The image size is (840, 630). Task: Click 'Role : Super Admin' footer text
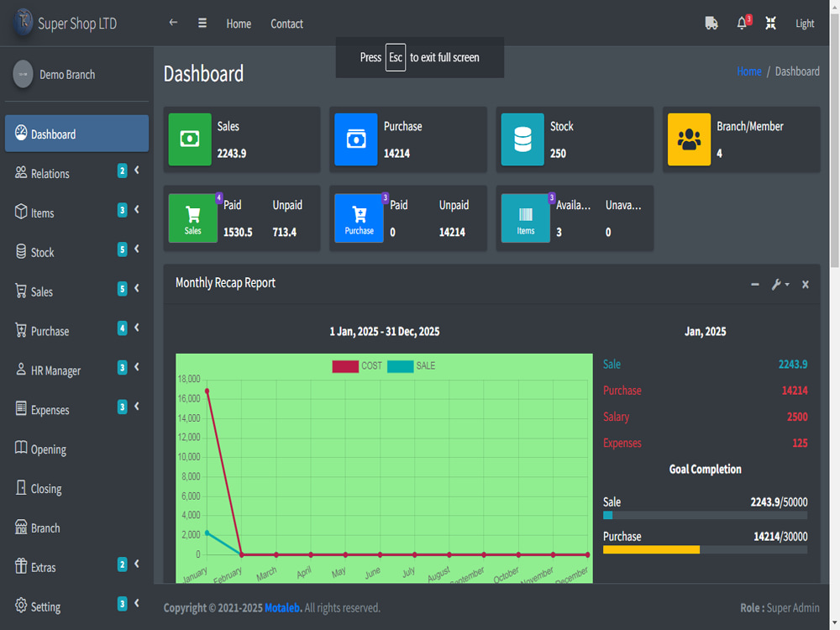780,608
